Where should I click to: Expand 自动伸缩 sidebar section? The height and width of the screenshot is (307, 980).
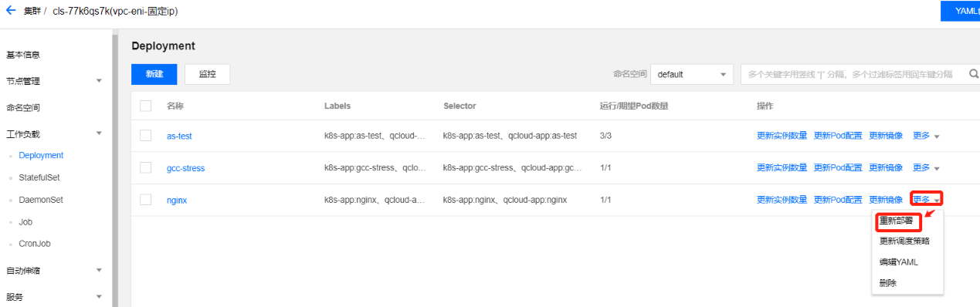pyautogui.click(x=55, y=270)
